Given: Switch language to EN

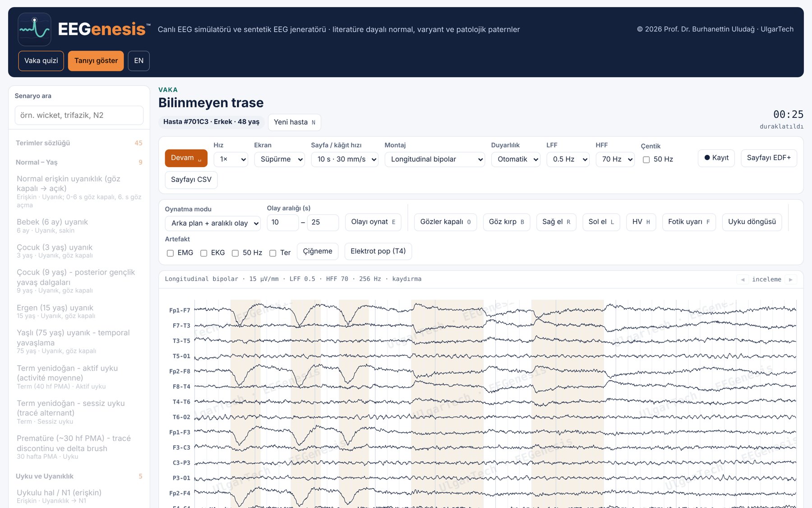Looking at the screenshot, I should pos(138,61).
